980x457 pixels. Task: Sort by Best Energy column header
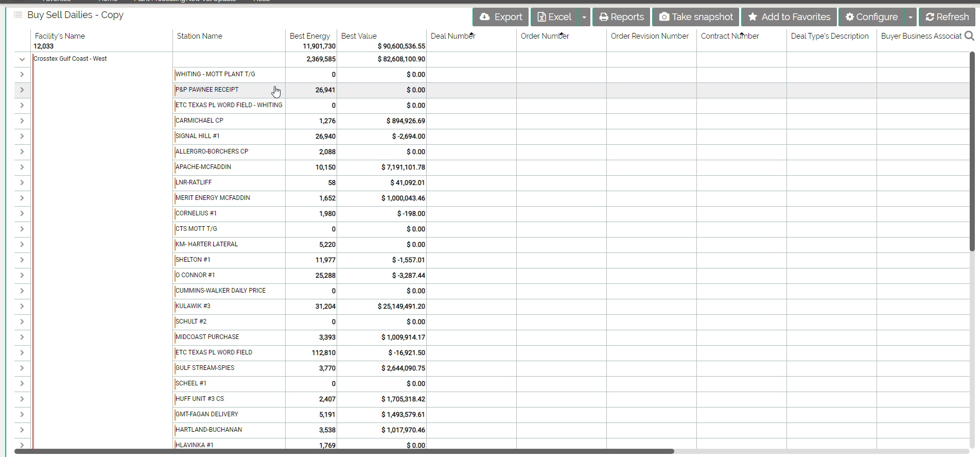pos(309,36)
